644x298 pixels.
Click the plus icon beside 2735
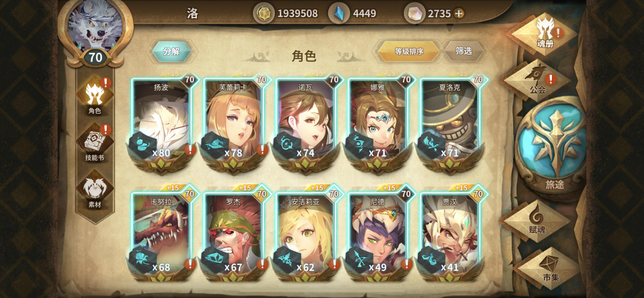[x=459, y=14]
